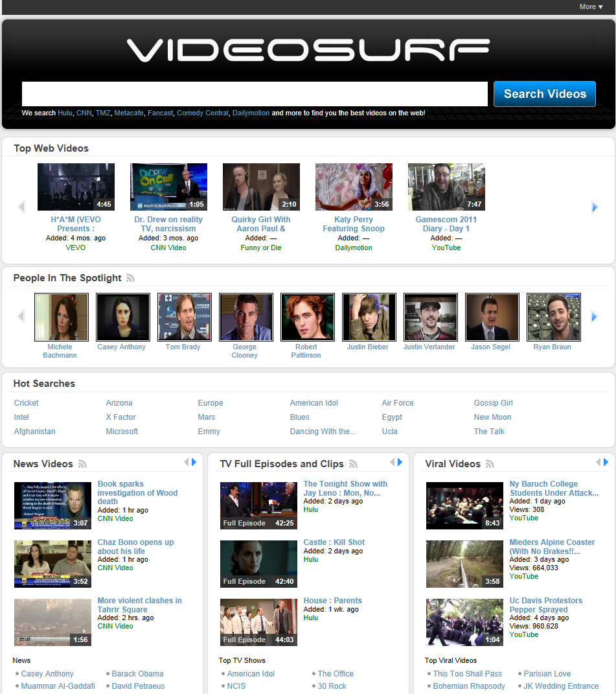Click the Ryan Braun name link
Screen dimensions: 616x694
click(552, 347)
